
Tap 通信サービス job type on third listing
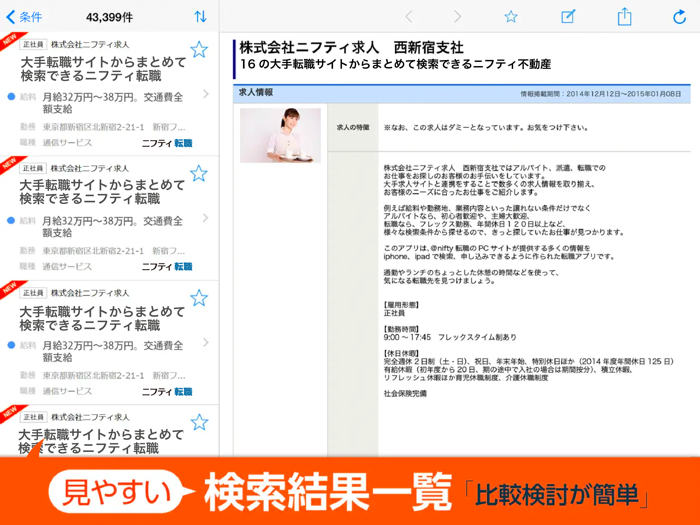[x=67, y=392]
